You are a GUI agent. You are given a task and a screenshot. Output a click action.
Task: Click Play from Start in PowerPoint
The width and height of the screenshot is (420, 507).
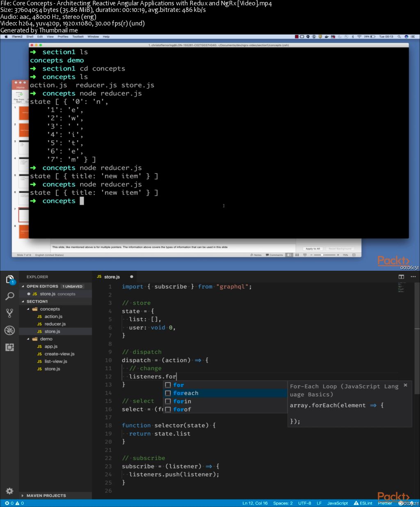pos(19,98)
